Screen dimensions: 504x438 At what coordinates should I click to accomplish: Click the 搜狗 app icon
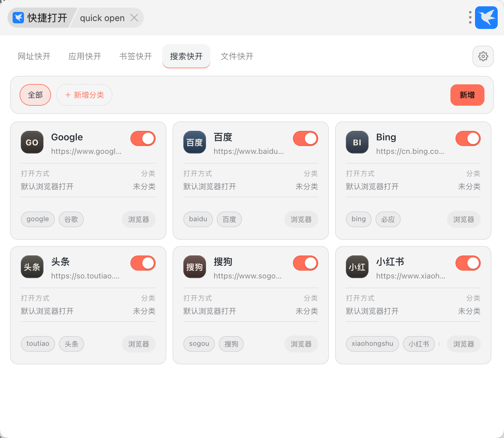click(x=195, y=267)
